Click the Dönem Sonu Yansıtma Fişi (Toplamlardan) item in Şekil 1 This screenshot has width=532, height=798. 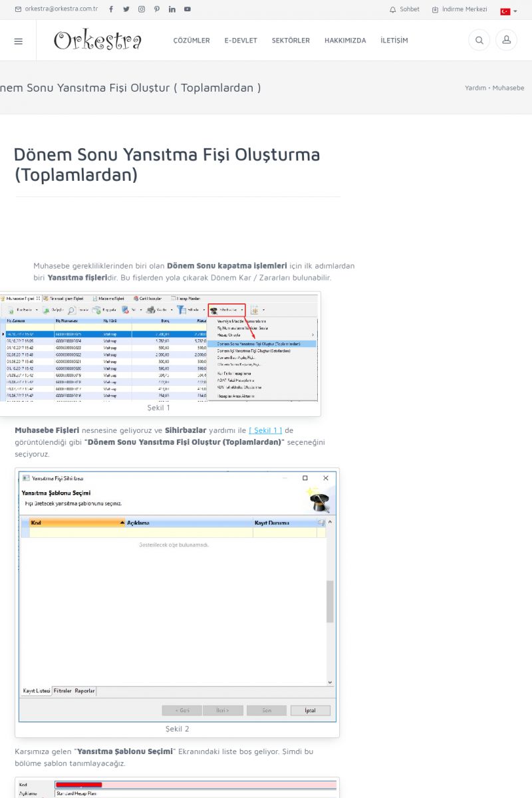click(x=262, y=344)
